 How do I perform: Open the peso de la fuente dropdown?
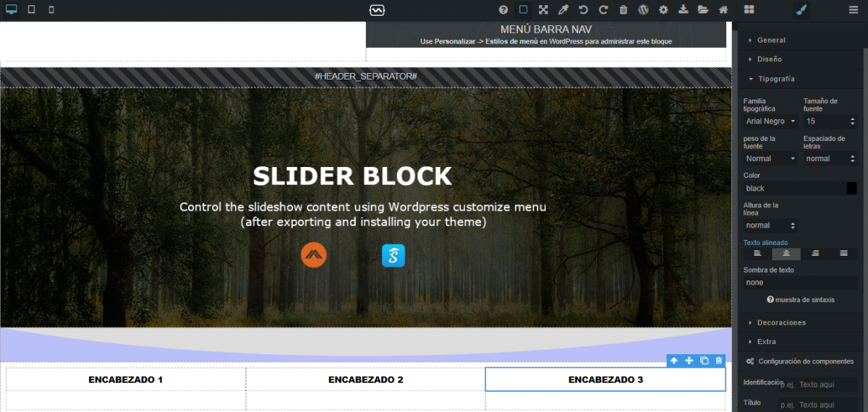pyautogui.click(x=770, y=158)
